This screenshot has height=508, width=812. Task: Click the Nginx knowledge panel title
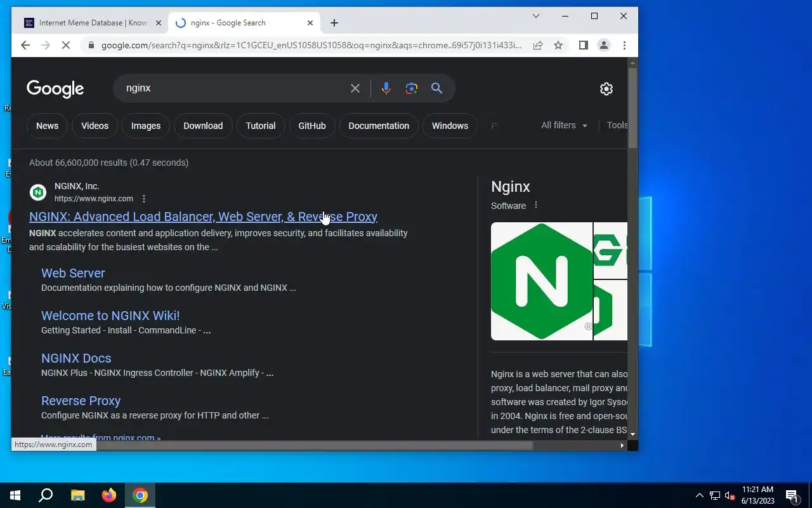pyautogui.click(x=511, y=187)
